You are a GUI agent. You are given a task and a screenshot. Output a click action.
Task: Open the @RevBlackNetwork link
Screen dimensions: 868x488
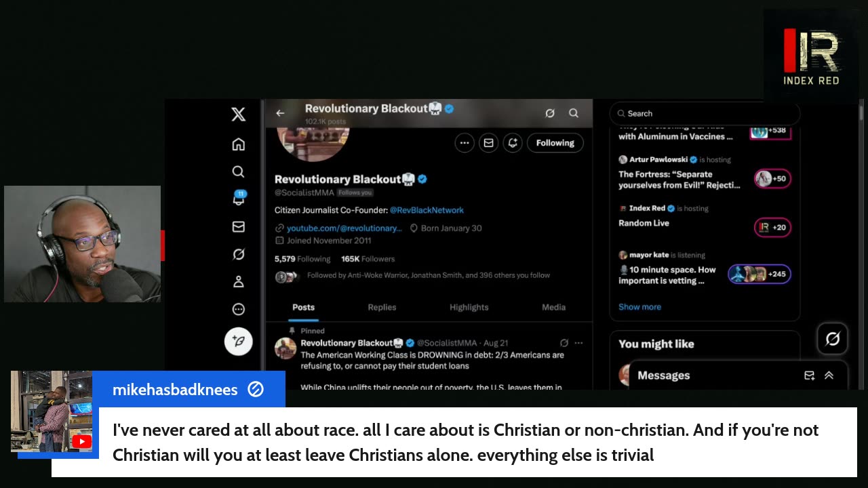(x=427, y=210)
